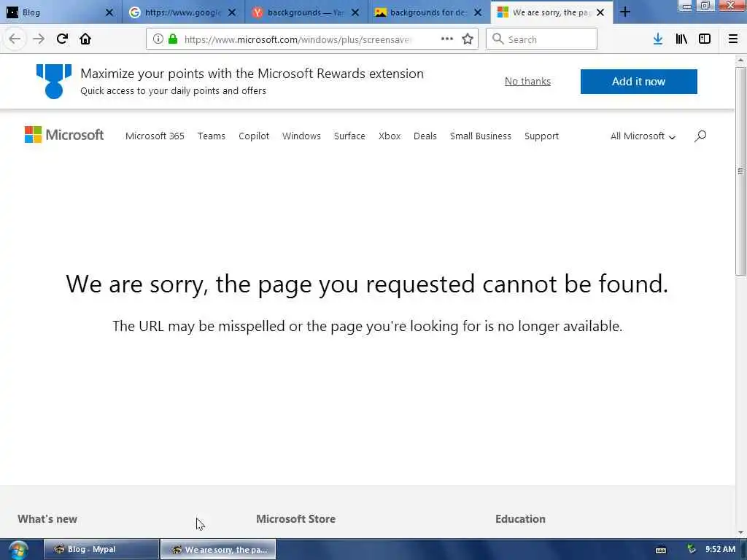Switch to the Google tab

click(x=183, y=12)
